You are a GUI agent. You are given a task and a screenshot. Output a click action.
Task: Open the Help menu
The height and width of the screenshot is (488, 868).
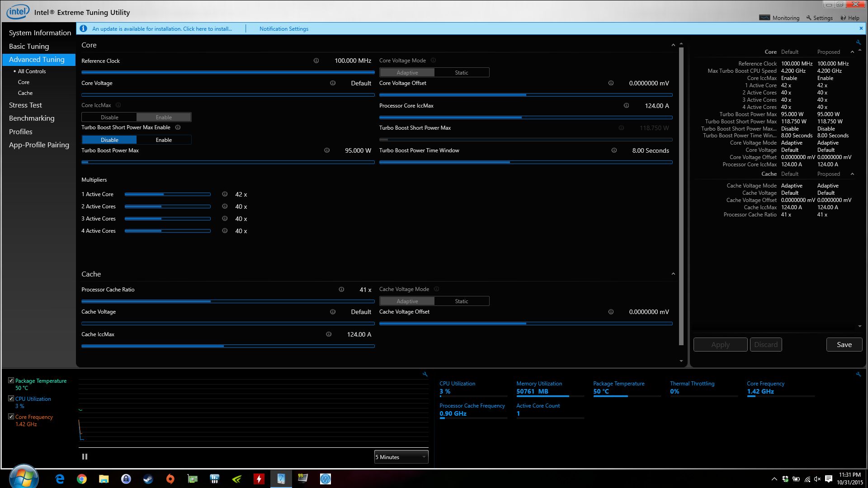850,18
